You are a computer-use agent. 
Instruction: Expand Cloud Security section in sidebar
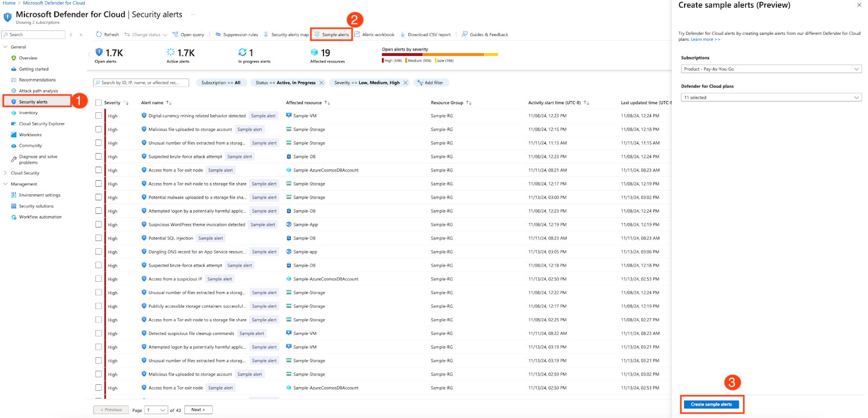pos(25,173)
